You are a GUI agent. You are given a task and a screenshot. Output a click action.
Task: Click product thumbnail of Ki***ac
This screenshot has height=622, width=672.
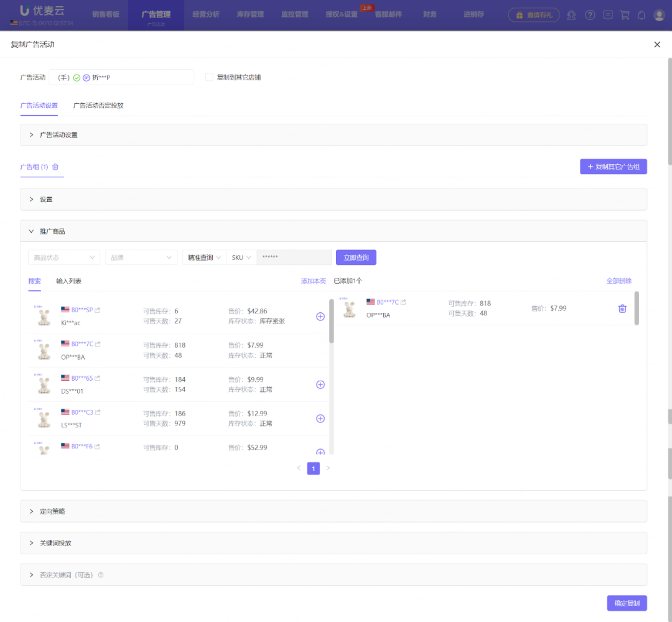pos(44,316)
